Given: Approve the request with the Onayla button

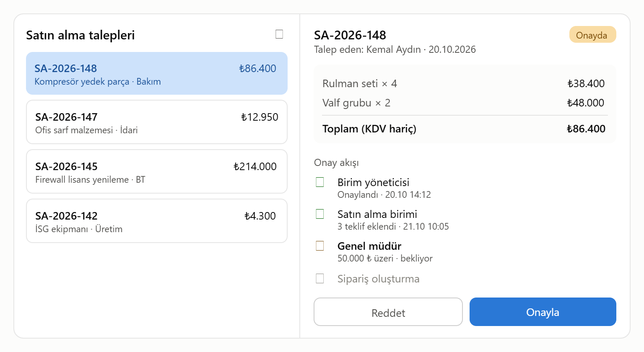Looking at the screenshot, I should tap(543, 312).
